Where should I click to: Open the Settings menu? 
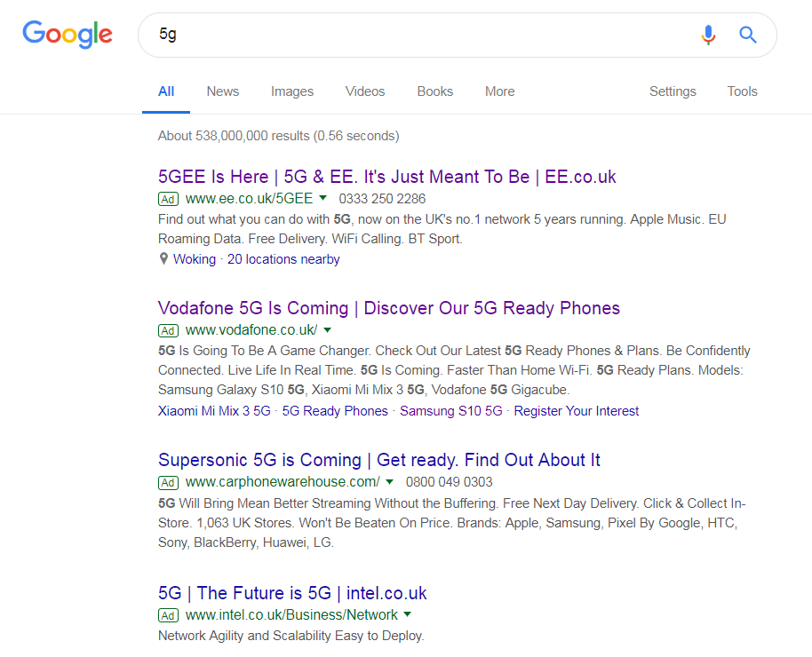[673, 91]
